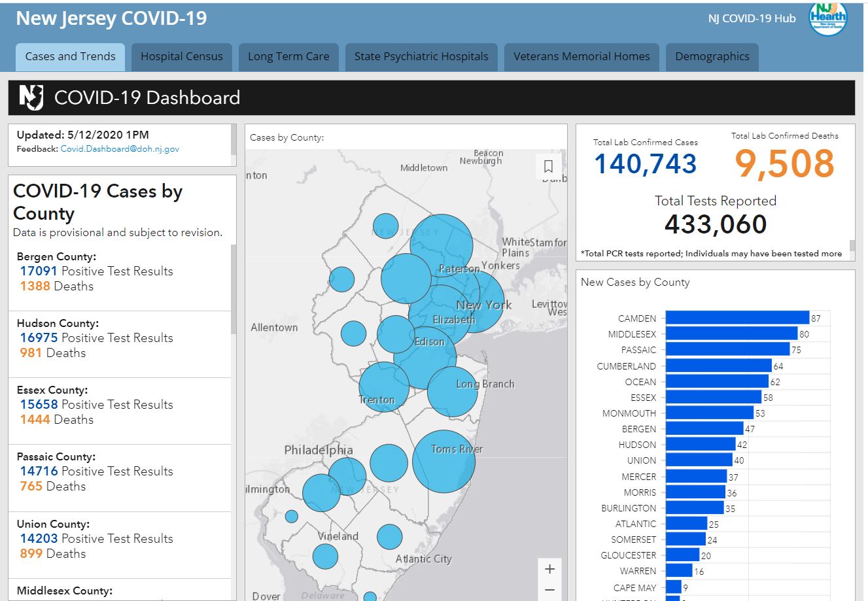Open the Cases and Trends tab

pos(71,57)
